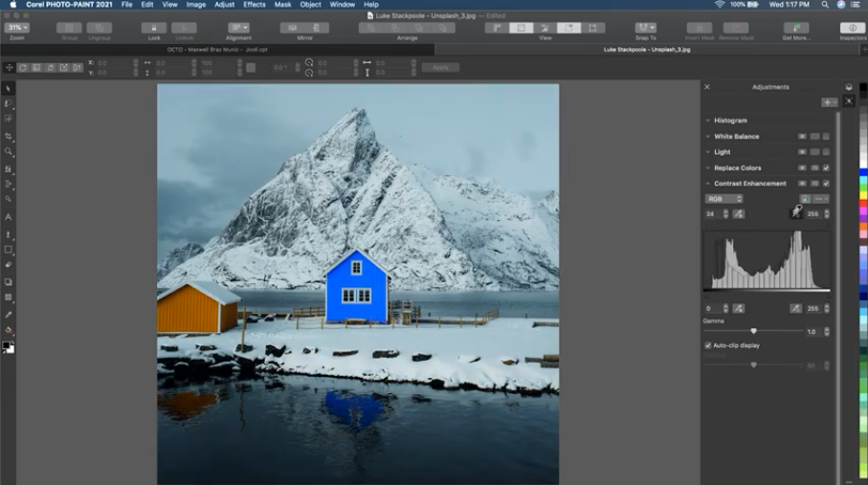Click the Gamma slider handle
The image size is (868, 485).
pos(753,331)
